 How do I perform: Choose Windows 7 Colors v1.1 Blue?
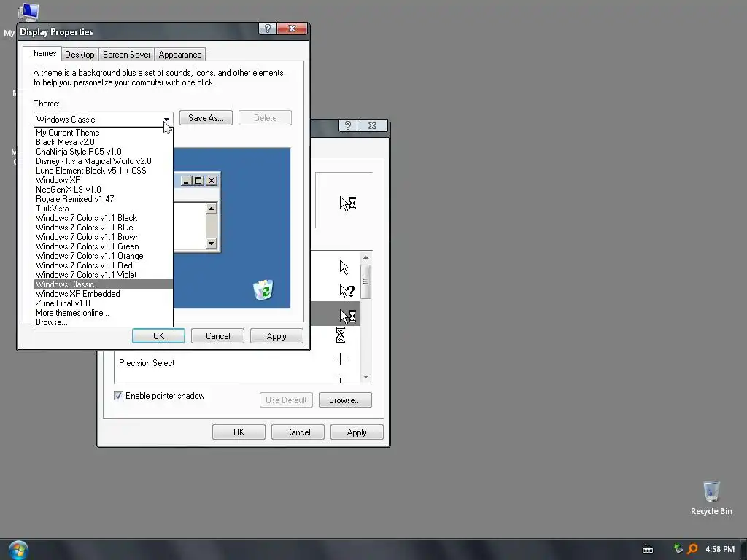point(104,227)
